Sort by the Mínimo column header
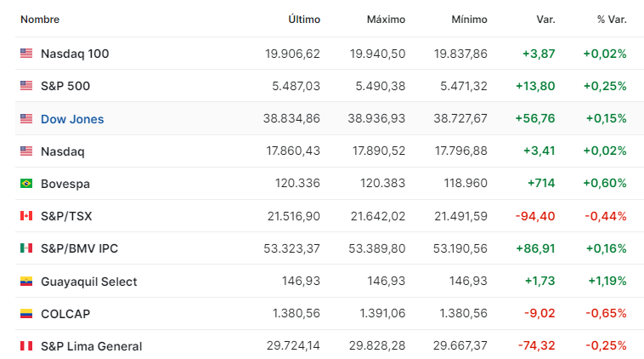 coord(469,20)
